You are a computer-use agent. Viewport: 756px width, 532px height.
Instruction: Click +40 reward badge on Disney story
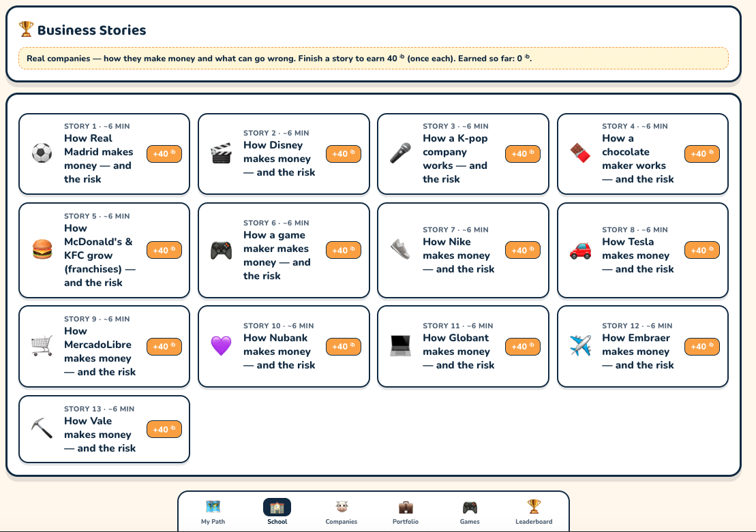(344, 154)
